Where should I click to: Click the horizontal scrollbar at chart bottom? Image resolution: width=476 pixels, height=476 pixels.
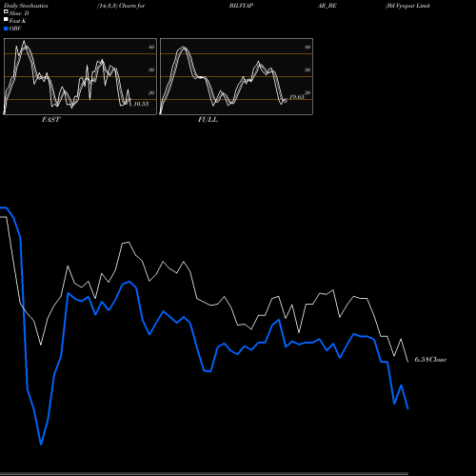204,474
